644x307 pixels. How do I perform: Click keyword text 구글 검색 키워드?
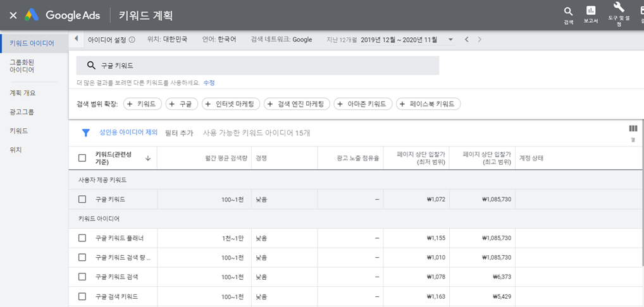coord(116,296)
